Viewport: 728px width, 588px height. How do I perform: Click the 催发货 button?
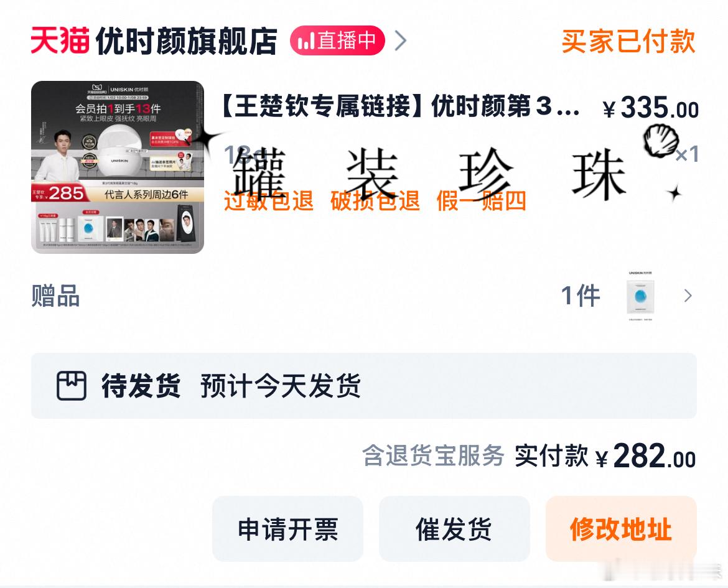pos(454,529)
